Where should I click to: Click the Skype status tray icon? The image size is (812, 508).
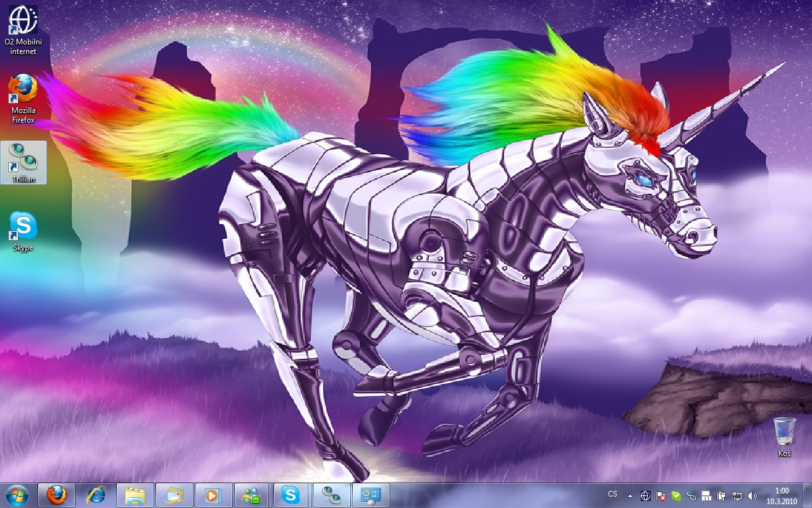(x=676, y=496)
